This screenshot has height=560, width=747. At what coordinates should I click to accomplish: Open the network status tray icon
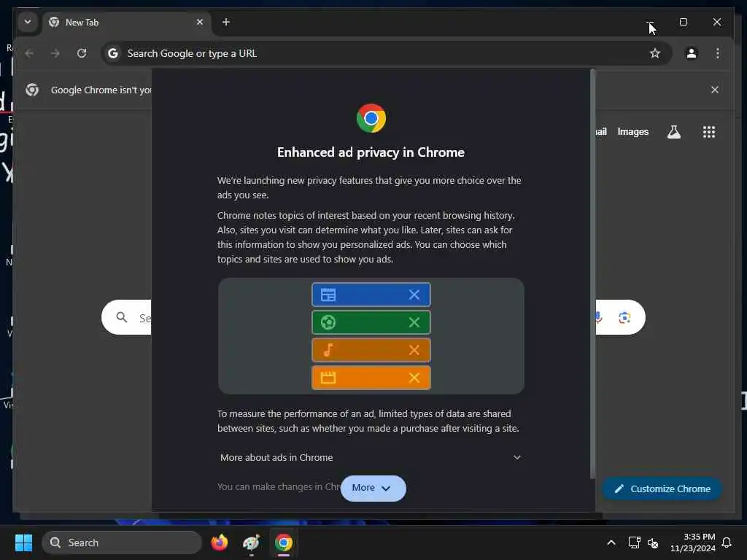click(x=634, y=542)
